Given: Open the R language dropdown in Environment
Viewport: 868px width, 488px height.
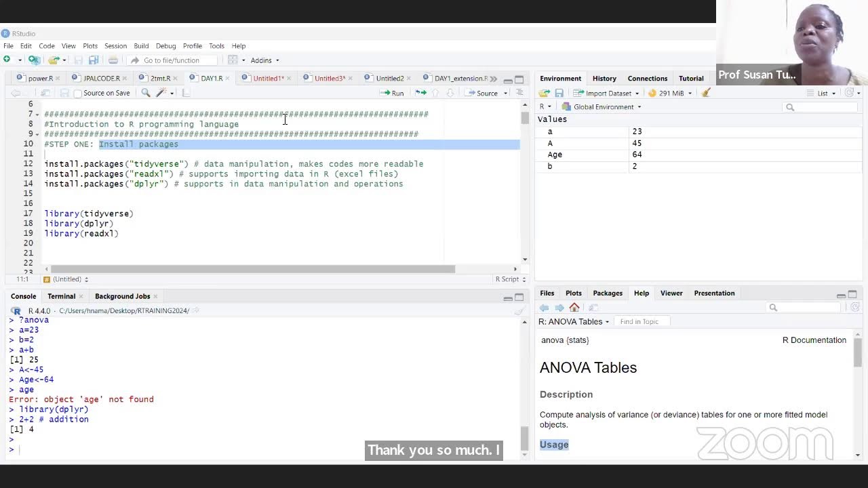Looking at the screenshot, I should (545, 107).
